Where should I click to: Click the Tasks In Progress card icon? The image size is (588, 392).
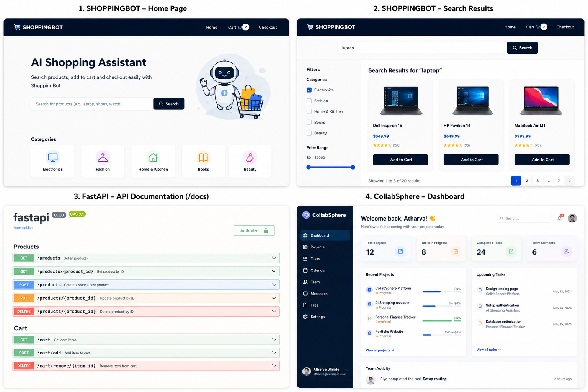[456, 252]
